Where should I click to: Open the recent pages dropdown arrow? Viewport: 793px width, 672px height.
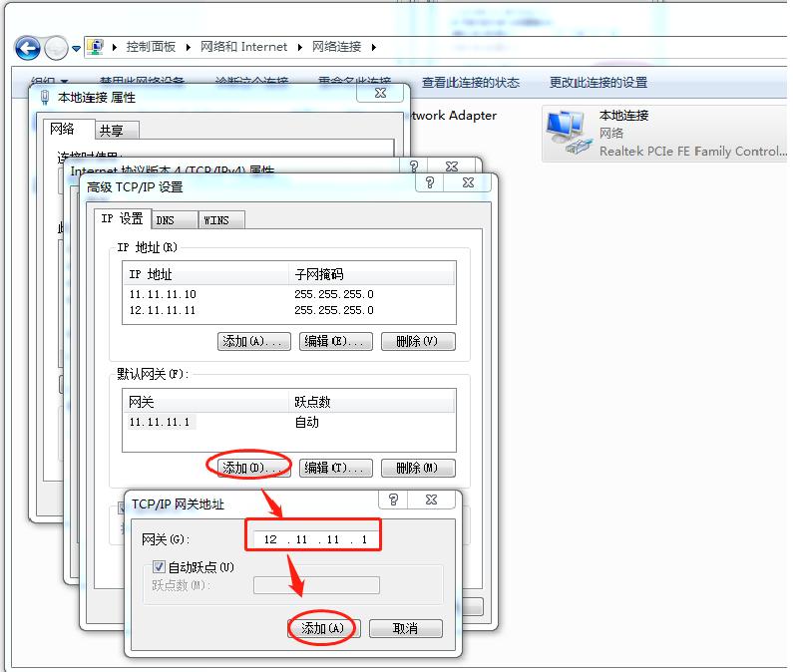coord(76,49)
